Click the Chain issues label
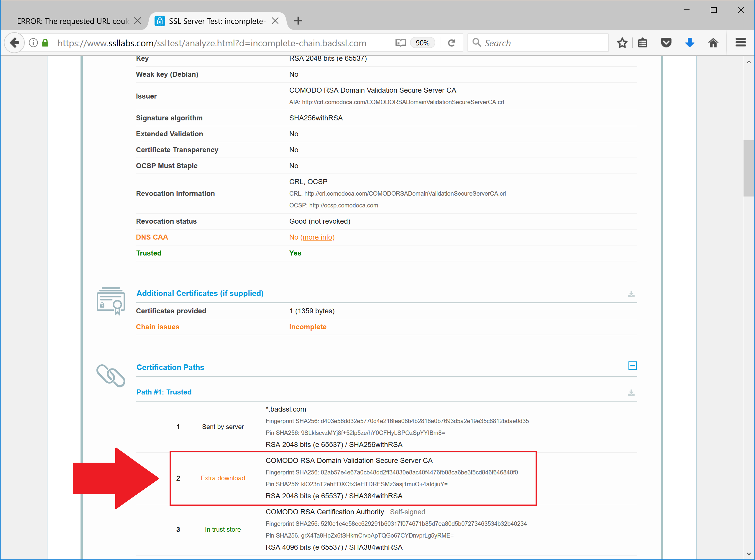The height and width of the screenshot is (560, 755). point(157,327)
